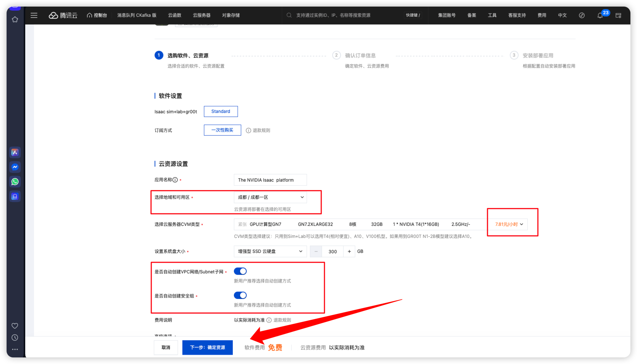Click the search magnifier icon

point(289,15)
